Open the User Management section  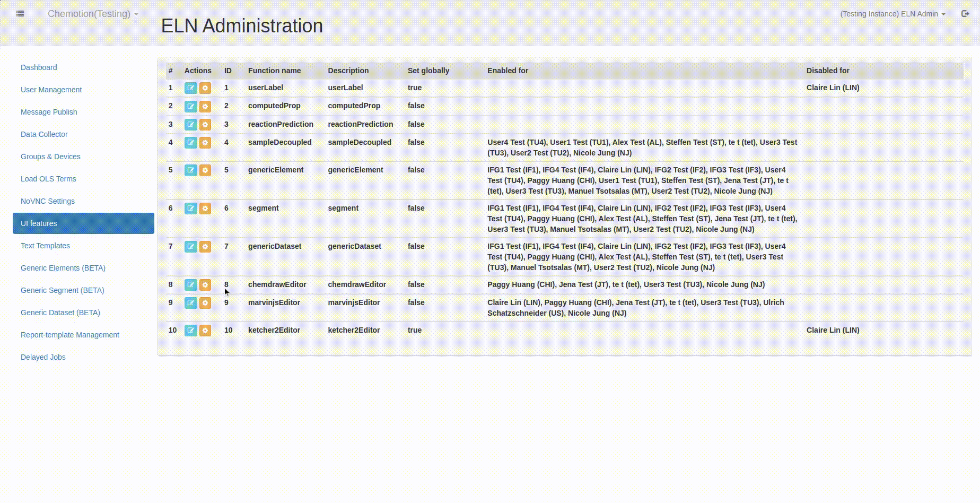[51, 90]
